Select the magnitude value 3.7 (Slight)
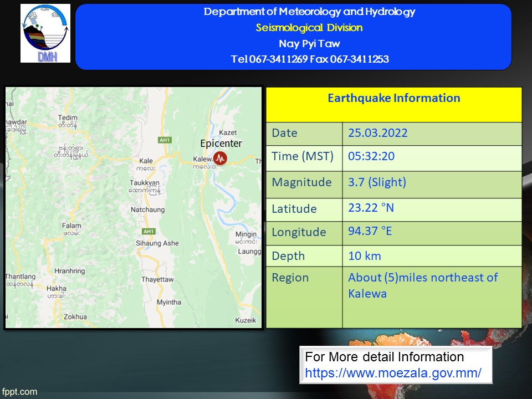The image size is (532, 399). (x=377, y=182)
